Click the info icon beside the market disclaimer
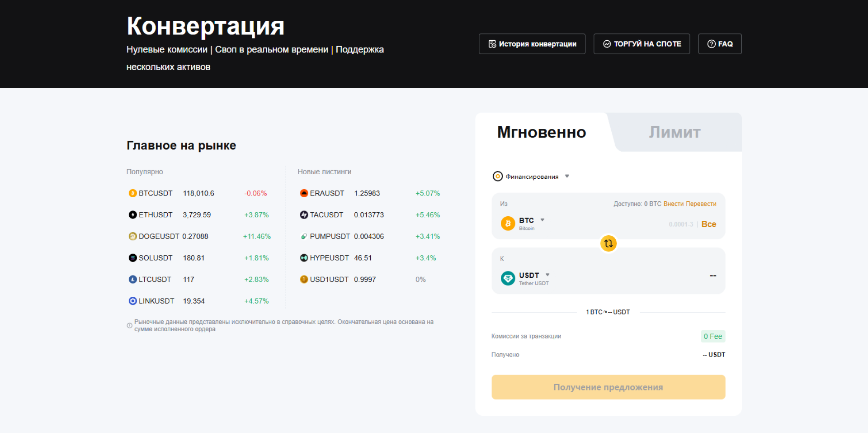 click(129, 325)
